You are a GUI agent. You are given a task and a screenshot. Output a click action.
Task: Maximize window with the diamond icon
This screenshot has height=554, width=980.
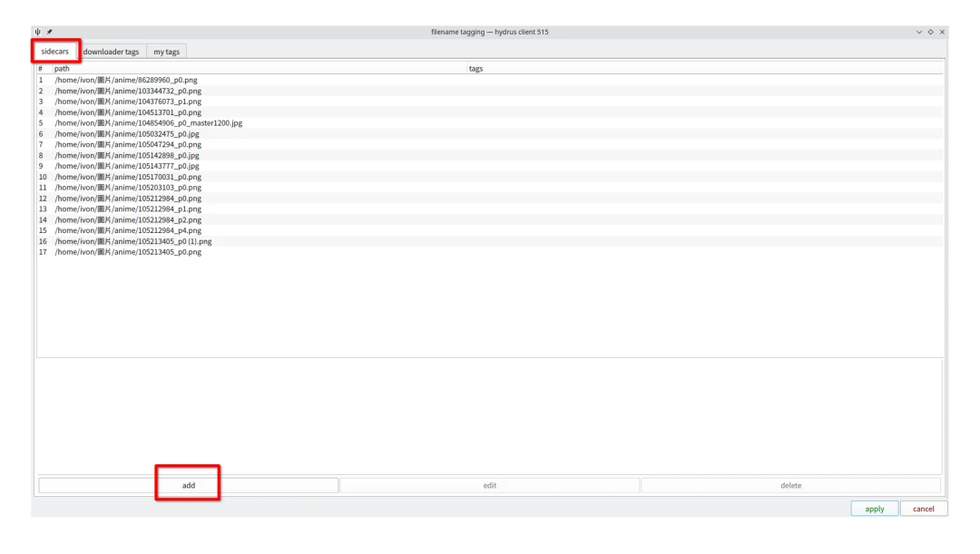point(931,32)
